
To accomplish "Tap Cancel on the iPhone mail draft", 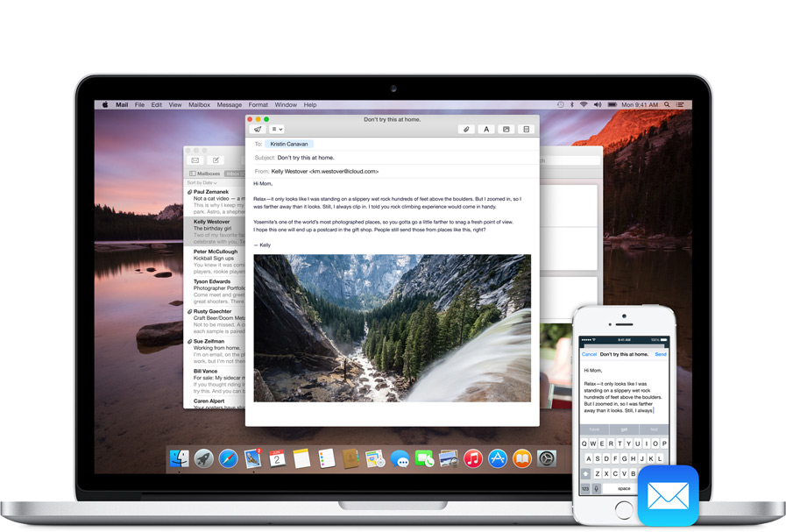I will 589,354.
